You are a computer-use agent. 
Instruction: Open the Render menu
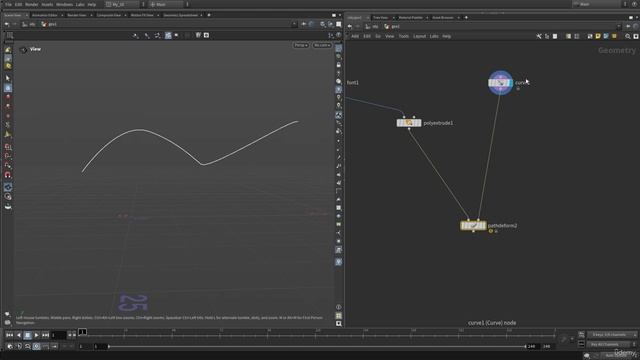tap(31, 4)
